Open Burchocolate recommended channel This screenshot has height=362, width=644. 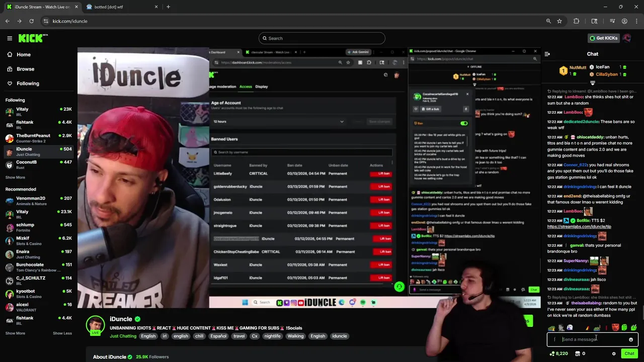(x=39, y=267)
